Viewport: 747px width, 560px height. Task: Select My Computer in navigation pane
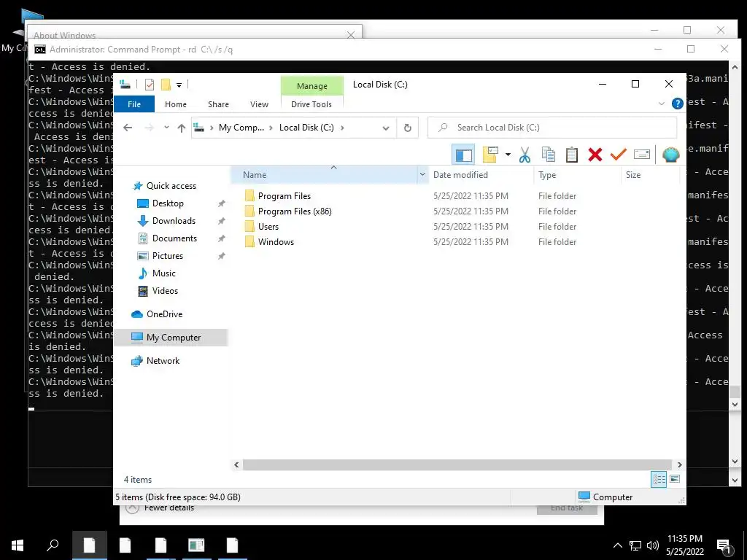[171, 338]
